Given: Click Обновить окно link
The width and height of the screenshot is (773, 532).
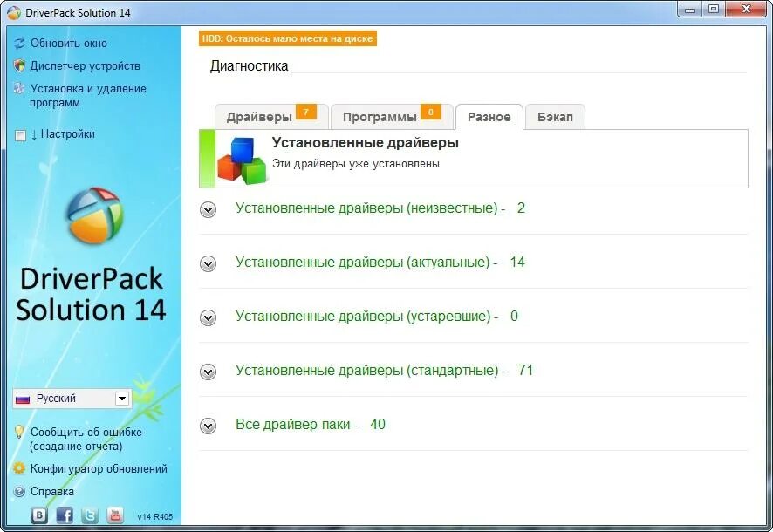Looking at the screenshot, I should [69, 44].
